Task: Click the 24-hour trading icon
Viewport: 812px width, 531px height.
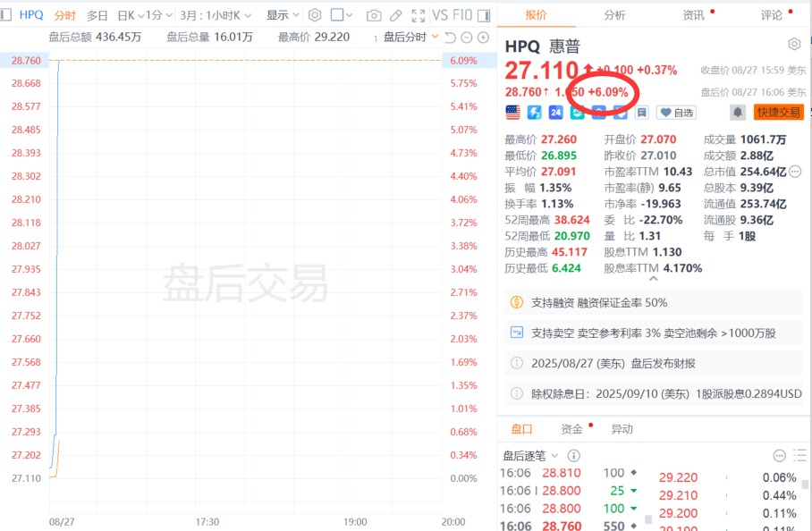Action: [555, 113]
